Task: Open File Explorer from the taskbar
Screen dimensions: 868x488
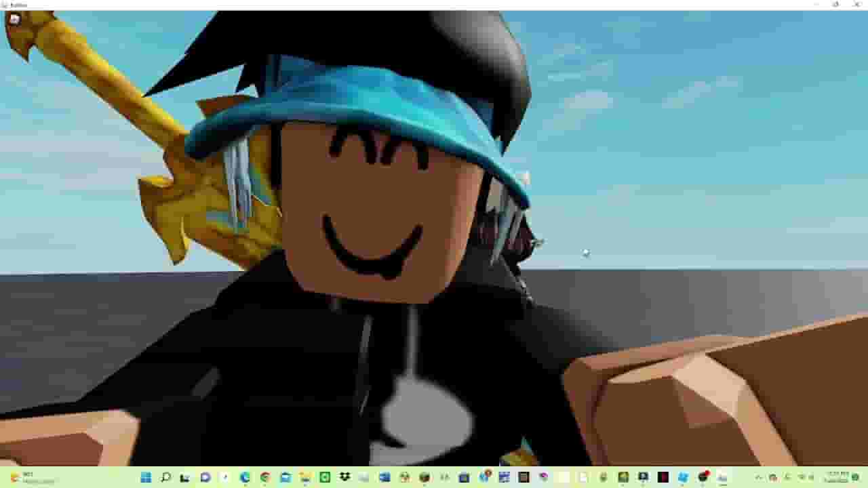Action: 305,477
